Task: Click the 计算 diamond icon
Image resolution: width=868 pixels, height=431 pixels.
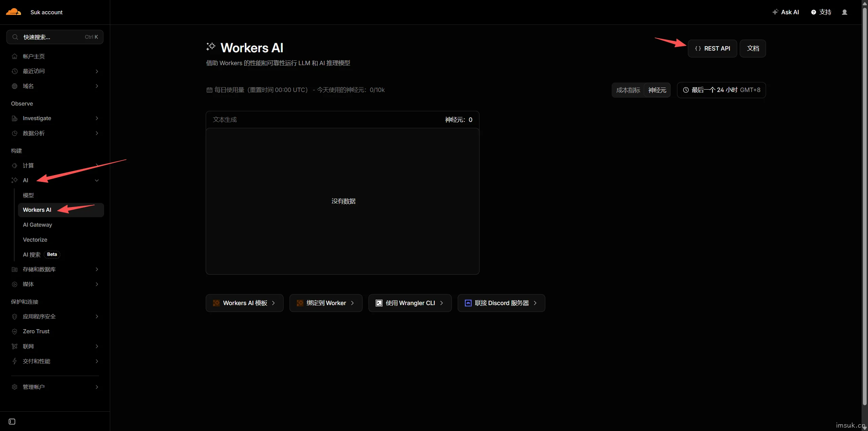Action: 15,166
